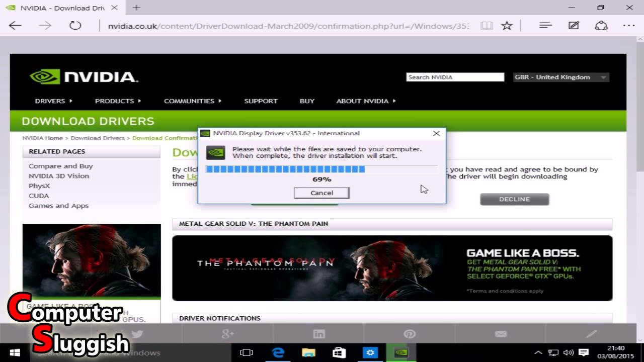Open volume control tray icon
644x362 pixels.
pyautogui.click(x=569, y=353)
